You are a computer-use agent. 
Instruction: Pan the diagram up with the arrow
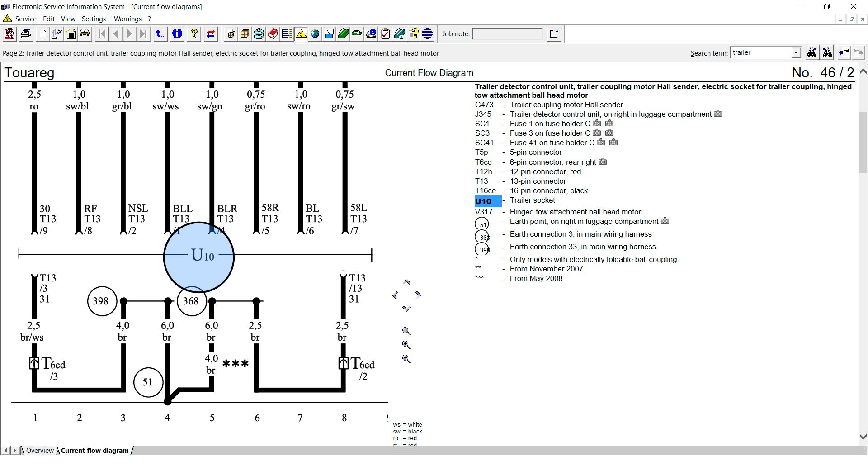coord(406,282)
